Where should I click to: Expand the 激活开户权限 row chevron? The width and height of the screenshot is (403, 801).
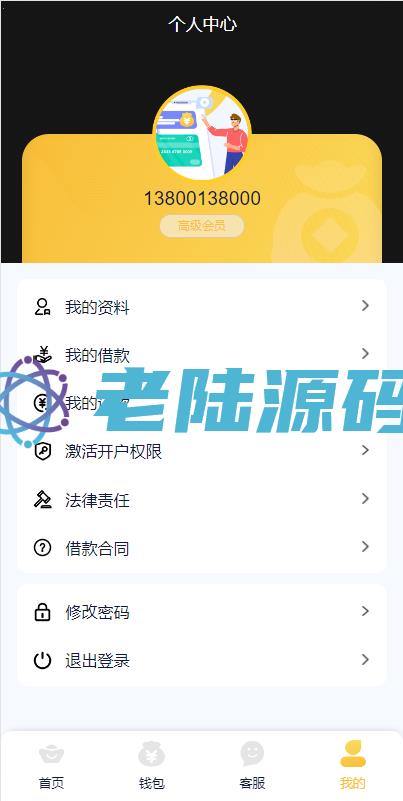[x=365, y=450]
